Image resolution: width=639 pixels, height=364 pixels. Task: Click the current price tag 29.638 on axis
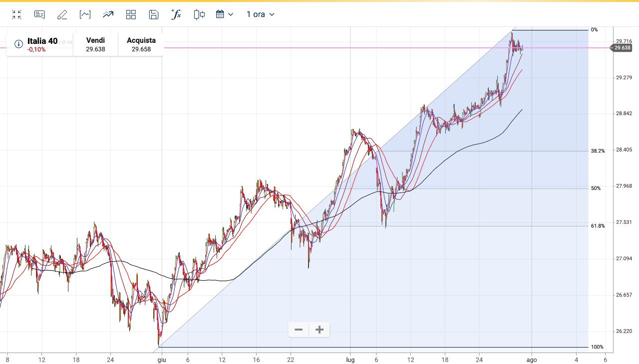click(x=622, y=48)
